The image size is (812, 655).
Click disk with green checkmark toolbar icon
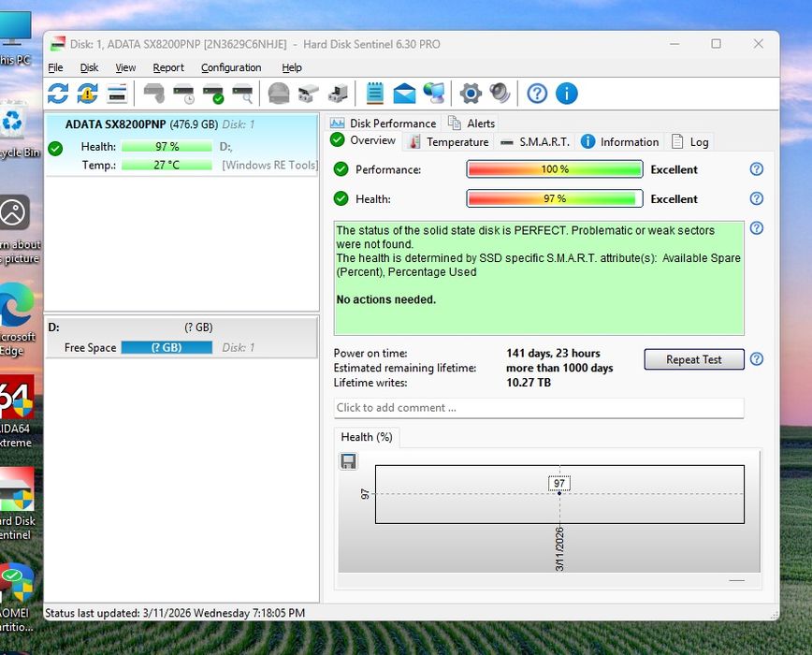coord(213,94)
